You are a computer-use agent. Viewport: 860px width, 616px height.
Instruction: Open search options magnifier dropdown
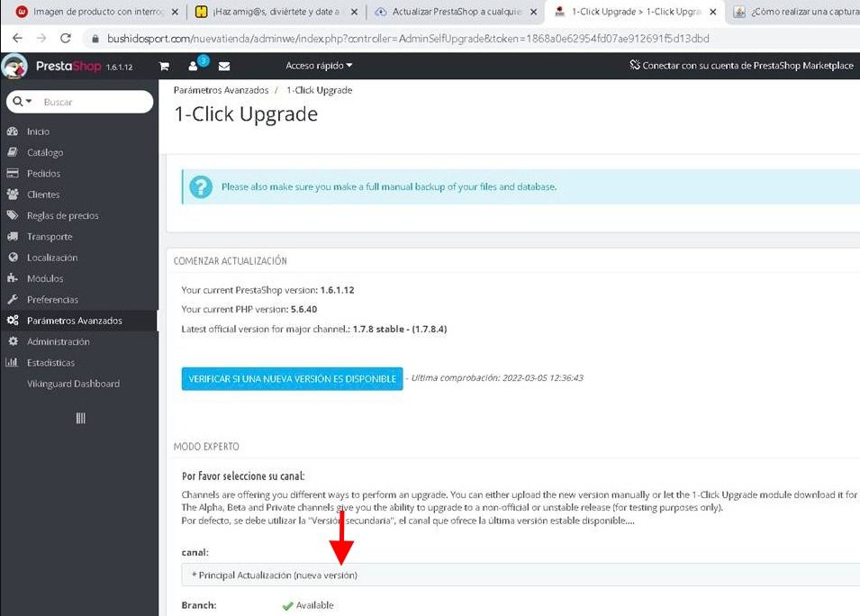coord(23,102)
